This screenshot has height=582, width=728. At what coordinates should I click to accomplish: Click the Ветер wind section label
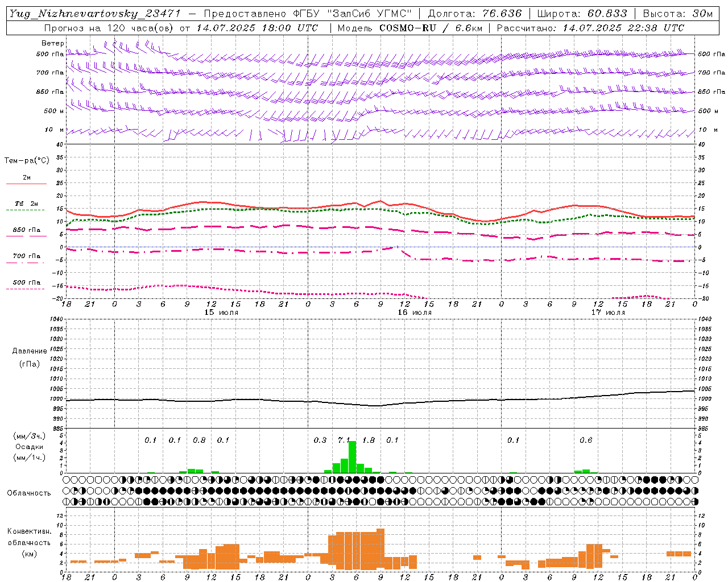(x=53, y=43)
